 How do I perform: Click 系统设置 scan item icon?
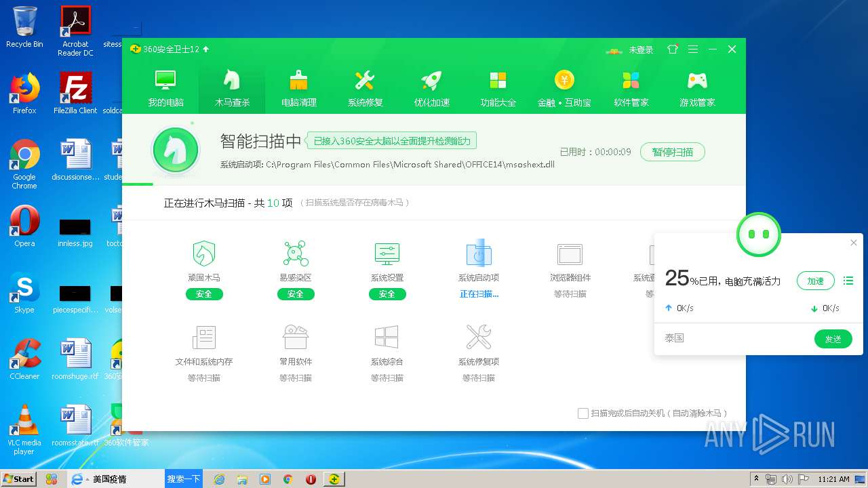click(x=387, y=254)
